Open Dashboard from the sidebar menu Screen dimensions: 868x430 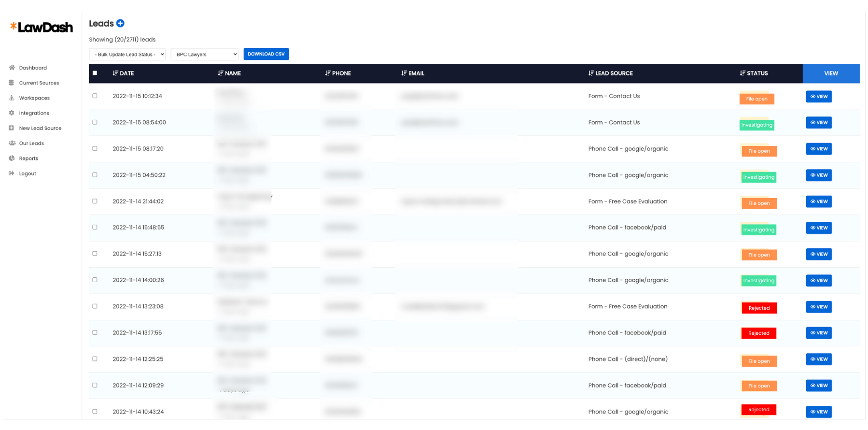click(33, 68)
